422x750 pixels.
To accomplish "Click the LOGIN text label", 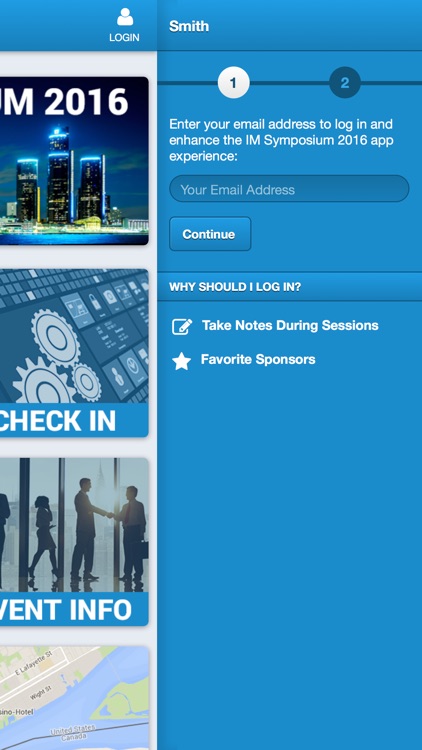I will pyautogui.click(x=124, y=38).
